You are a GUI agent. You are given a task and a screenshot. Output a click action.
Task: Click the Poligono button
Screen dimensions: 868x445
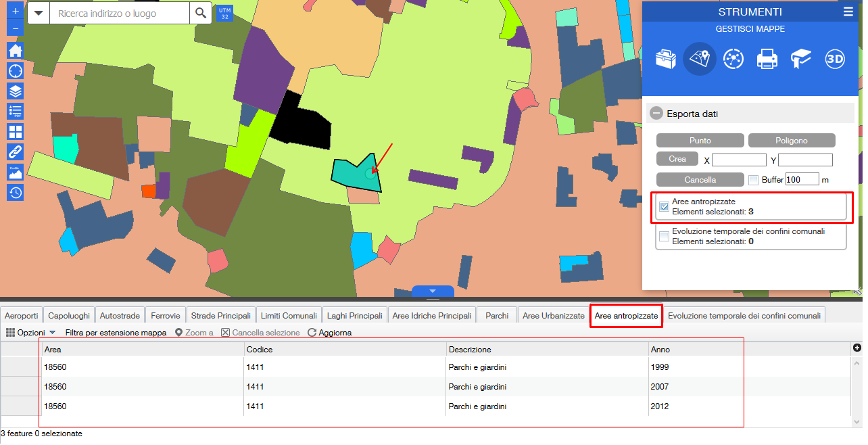[x=791, y=141]
